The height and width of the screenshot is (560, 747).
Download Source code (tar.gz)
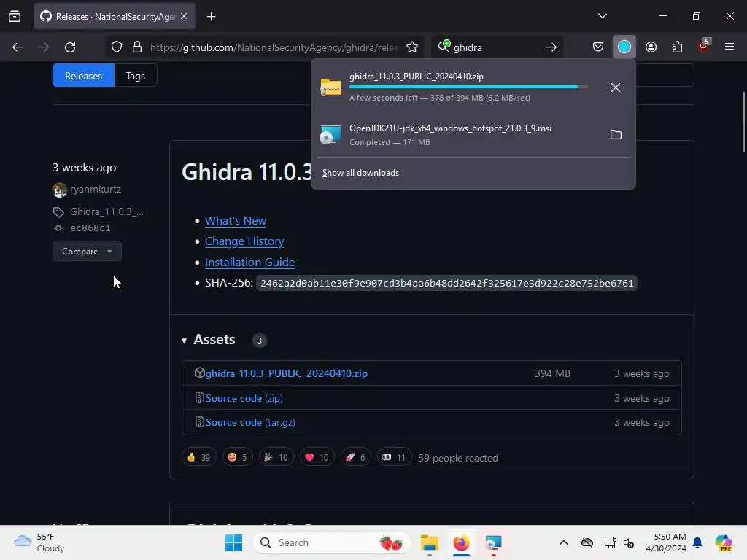click(x=250, y=422)
